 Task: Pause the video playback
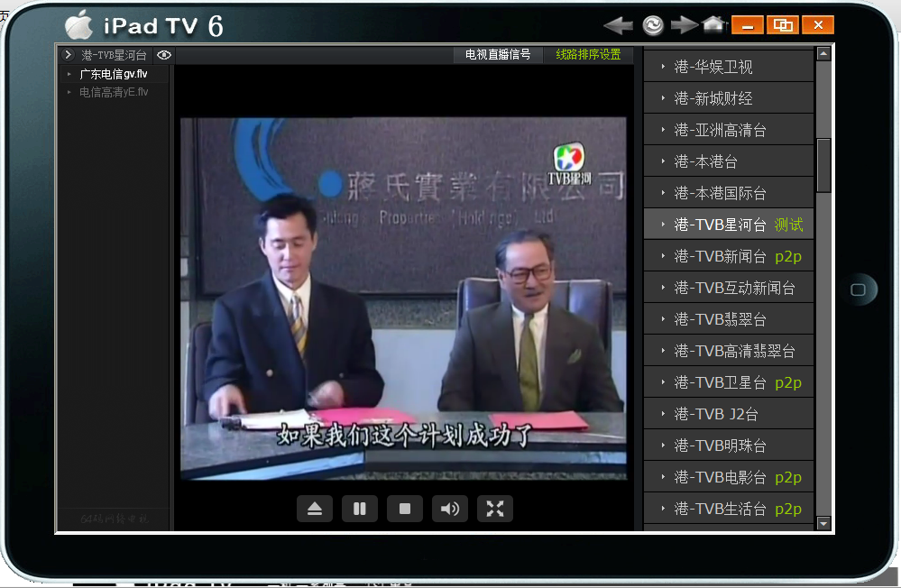[360, 509]
